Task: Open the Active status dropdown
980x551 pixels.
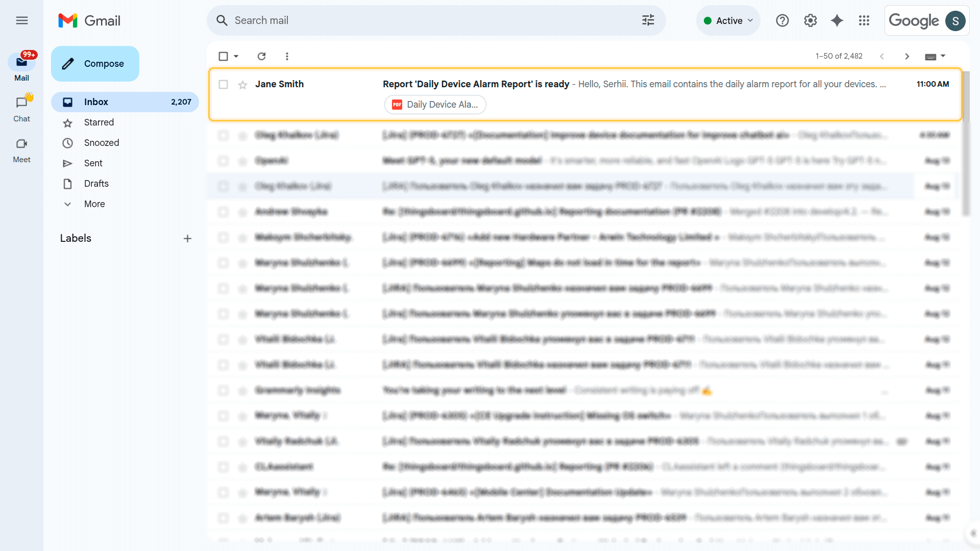Action: coord(728,20)
